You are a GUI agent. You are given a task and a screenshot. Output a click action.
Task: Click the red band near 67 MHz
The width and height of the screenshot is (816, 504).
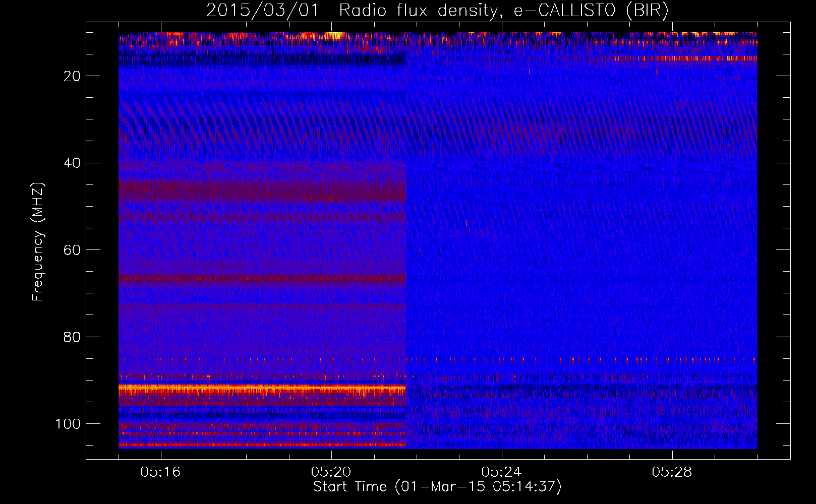[262, 278]
